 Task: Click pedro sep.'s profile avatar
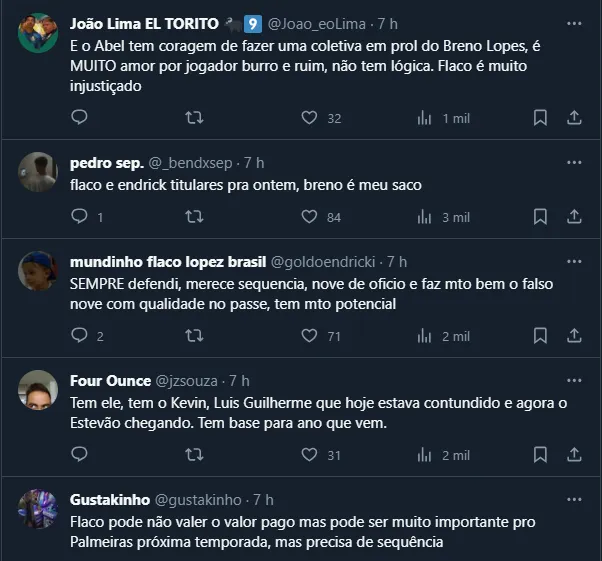pyautogui.click(x=38, y=171)
